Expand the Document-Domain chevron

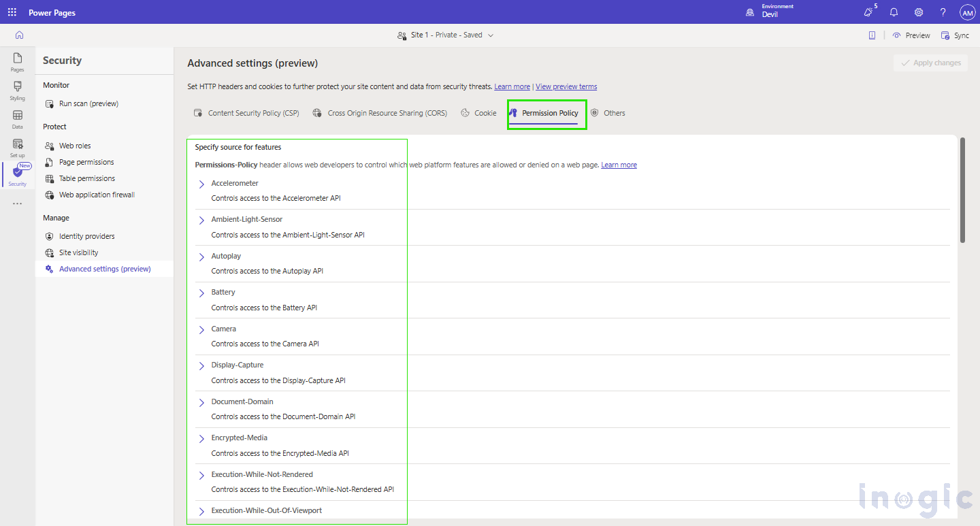click(x=201, y=403)
